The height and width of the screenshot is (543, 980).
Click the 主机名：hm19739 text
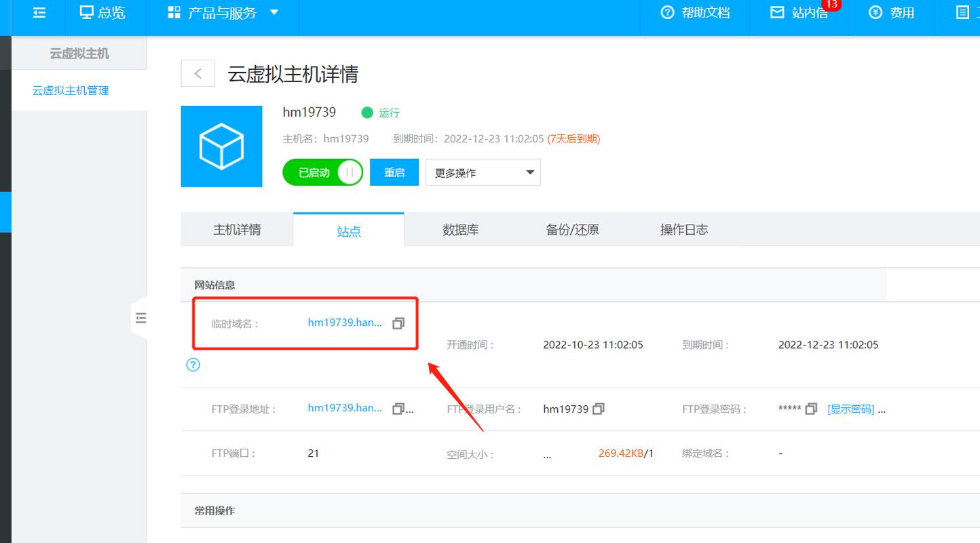click(326, 138)
